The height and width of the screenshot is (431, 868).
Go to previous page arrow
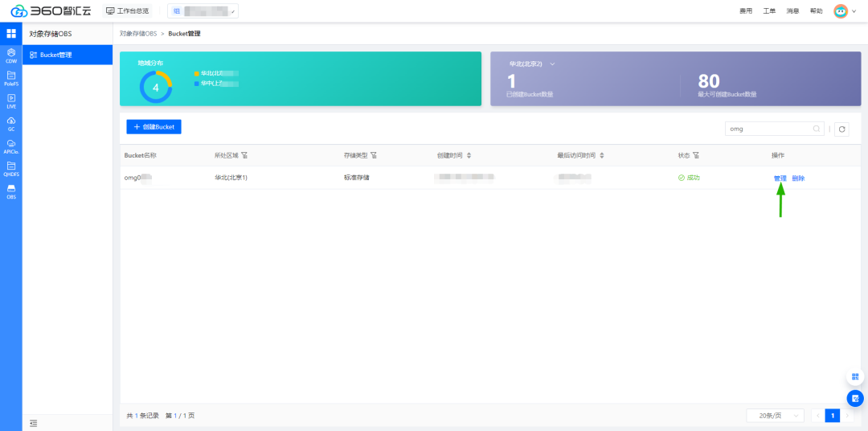(817, 416)
